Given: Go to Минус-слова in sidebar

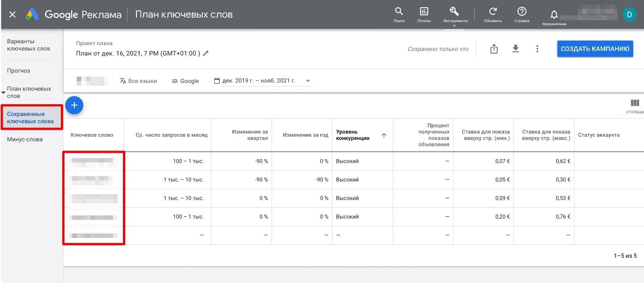Looking at the screenshot, I should point(25,139).
